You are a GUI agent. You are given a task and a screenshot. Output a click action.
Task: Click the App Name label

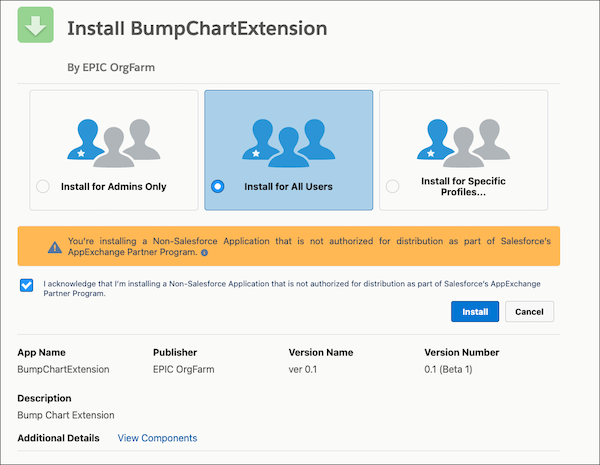tap(41, 352)
